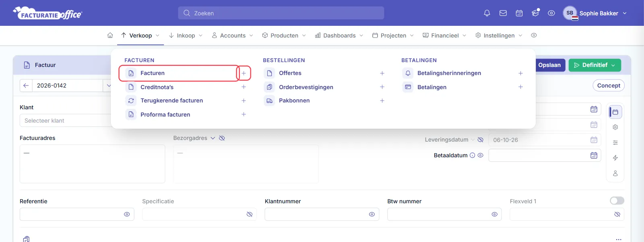Open the invoice number 2026-0142 dropdown

coord(108,86)
